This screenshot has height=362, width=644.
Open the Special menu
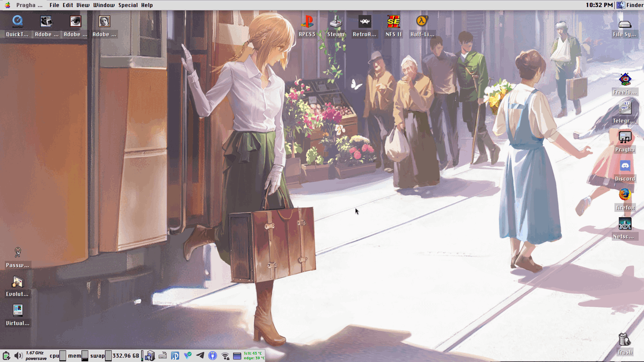(x=128, y=5)
